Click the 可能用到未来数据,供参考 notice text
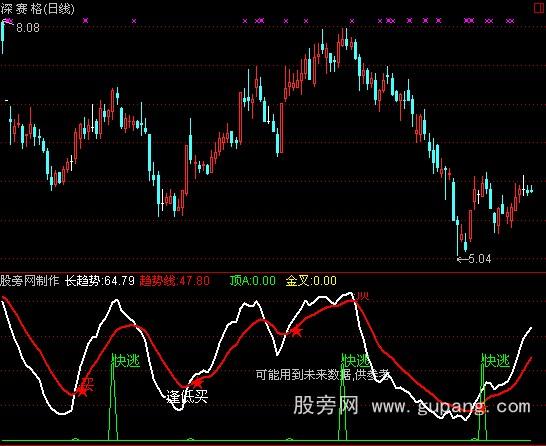 pyautogui.click(x=322, y=375)
